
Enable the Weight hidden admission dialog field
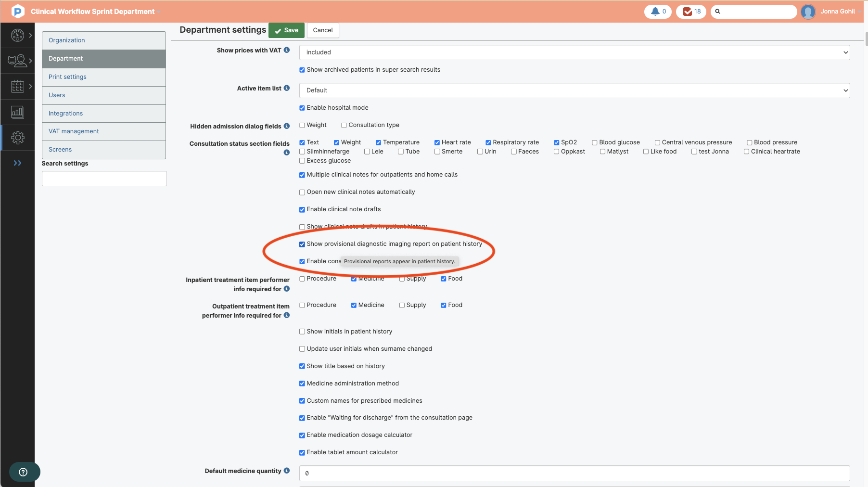pos(302,125)
